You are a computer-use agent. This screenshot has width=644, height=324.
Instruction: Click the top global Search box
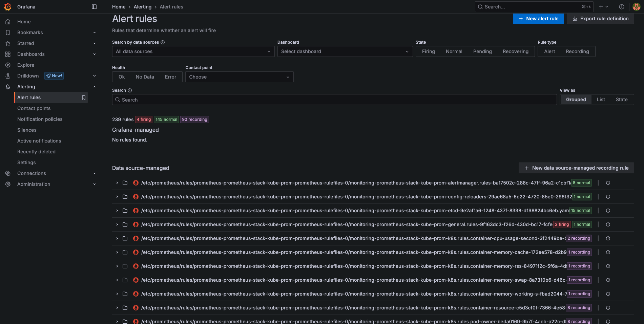tap(535, 7)
